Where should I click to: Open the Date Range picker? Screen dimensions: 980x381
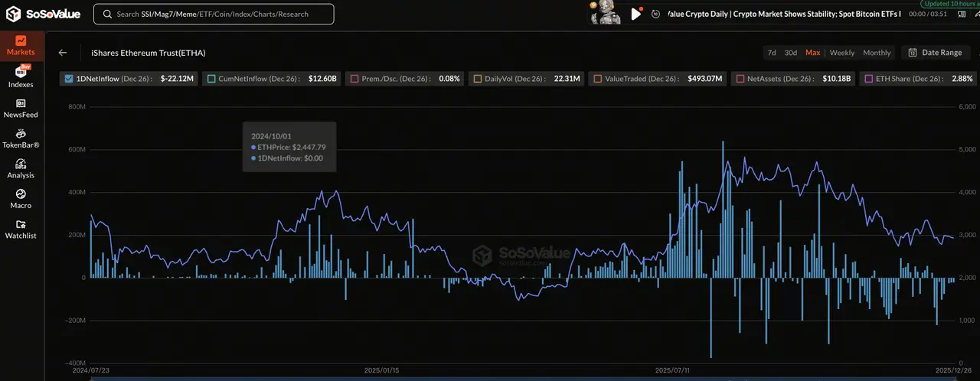click(x=935, y=53)
